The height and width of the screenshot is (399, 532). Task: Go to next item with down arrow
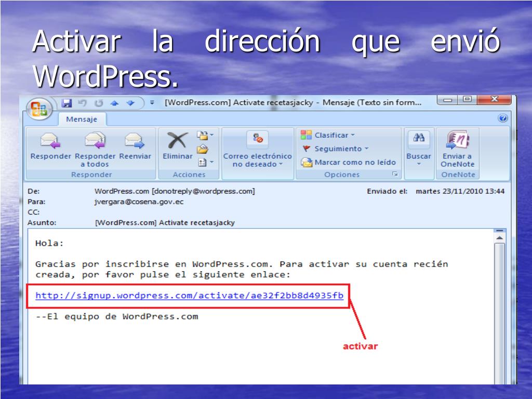pos(130,103)
